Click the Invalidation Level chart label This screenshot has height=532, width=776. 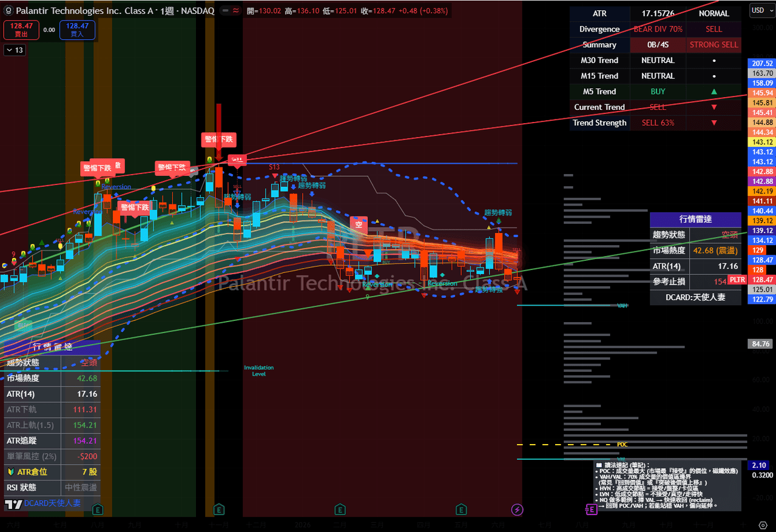click(259, 371)
